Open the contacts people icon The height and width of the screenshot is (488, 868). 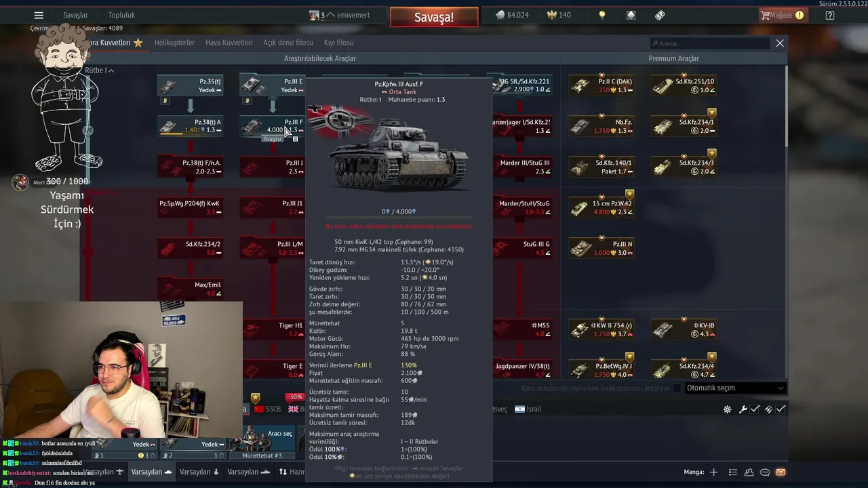pos(749,472)
